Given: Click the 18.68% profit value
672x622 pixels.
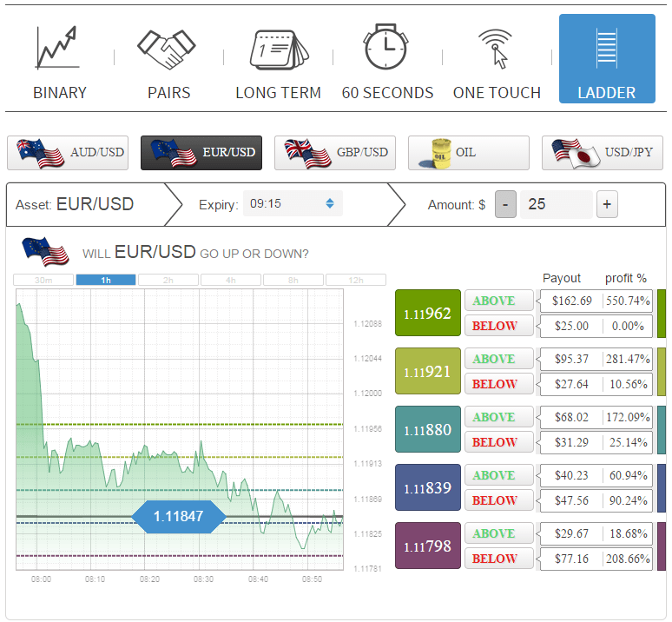Looking at the screenshot, I should coord(628,533).
